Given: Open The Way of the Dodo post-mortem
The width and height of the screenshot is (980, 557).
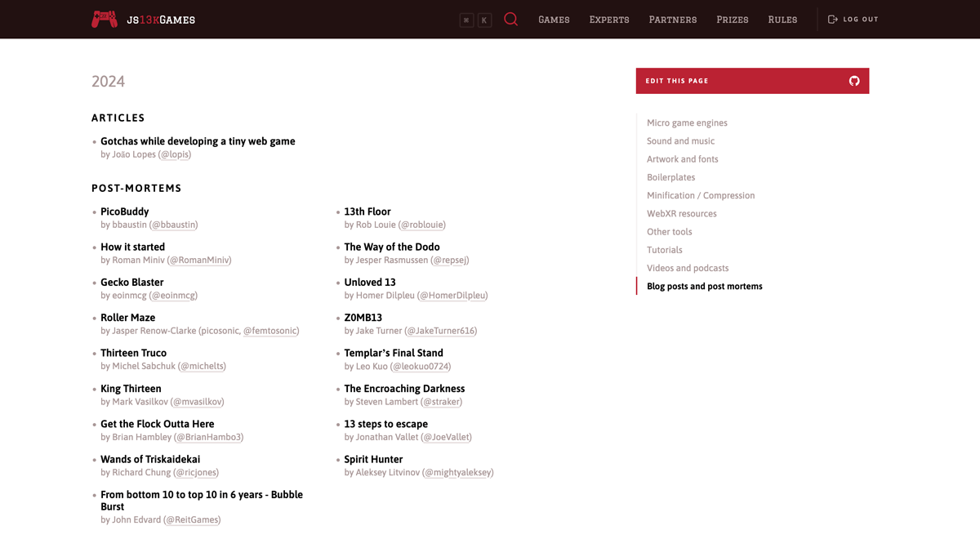Looking at the screenshot, I should 392,247.
